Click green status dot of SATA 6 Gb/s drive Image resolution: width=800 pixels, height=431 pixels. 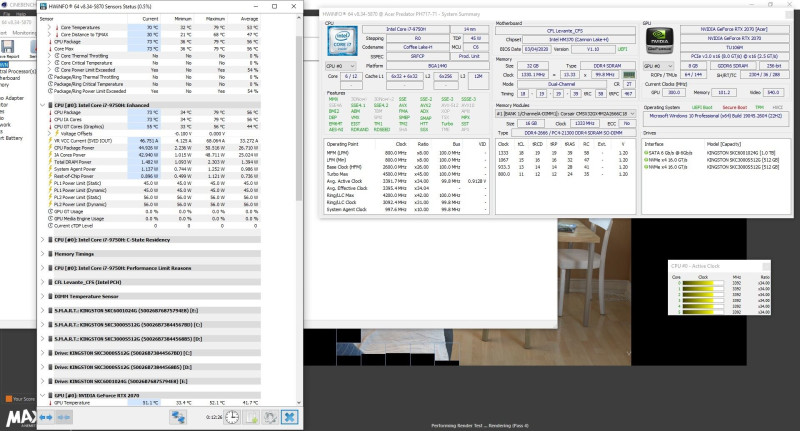pos(646,153)
